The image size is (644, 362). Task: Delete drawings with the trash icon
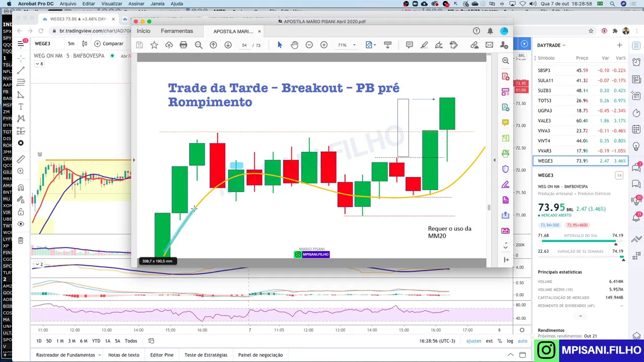(21, 241)
